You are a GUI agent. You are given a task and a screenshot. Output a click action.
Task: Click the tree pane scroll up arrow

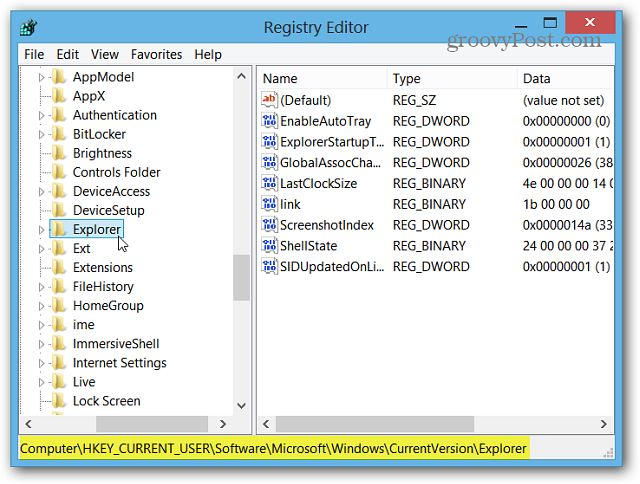pyautogui.click(x=242, y=76)
